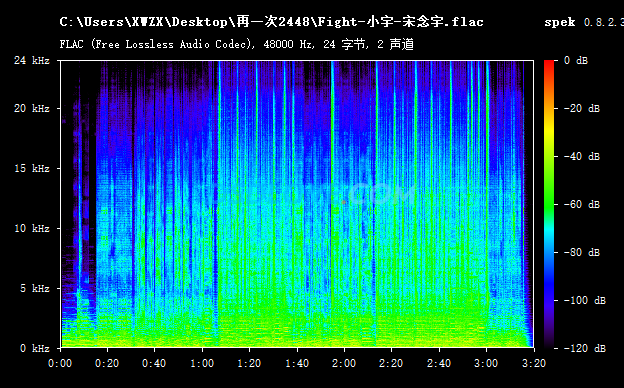The height and width of the screenshot is (388, 624).
Task: Click the 24 kHz frequency label
Action: pos(32,60)
